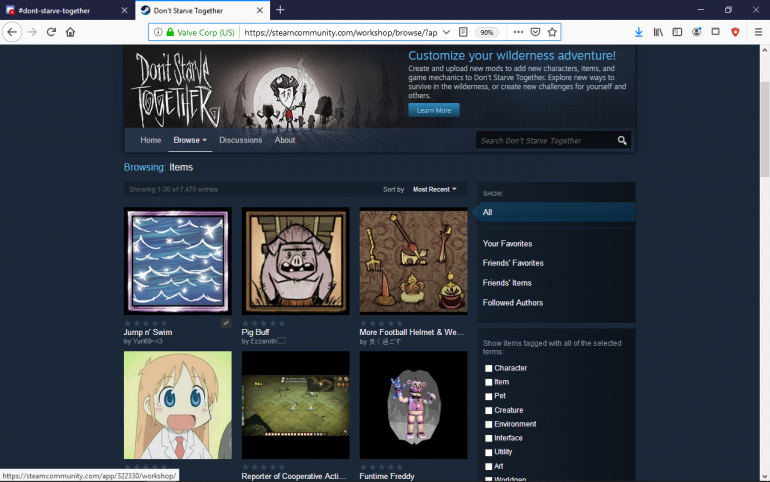Toggle reader view icon

tap(463, 32)
